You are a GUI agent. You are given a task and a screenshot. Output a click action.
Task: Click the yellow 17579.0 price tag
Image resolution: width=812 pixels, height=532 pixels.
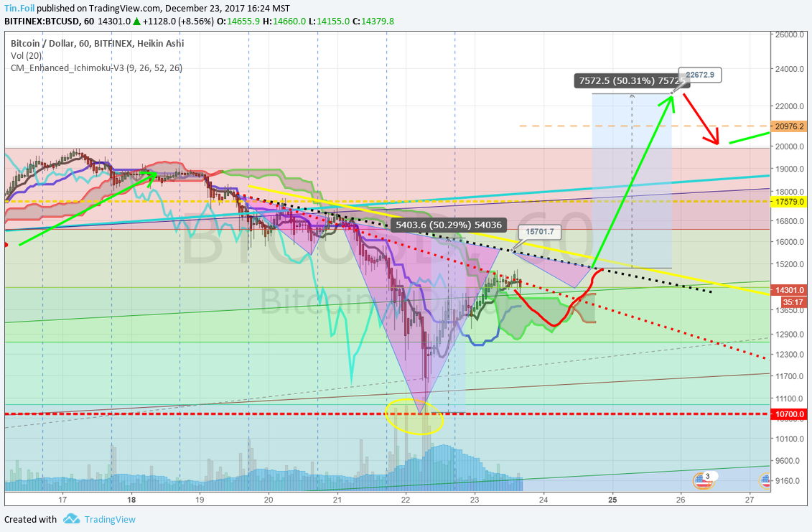[789, 202]
